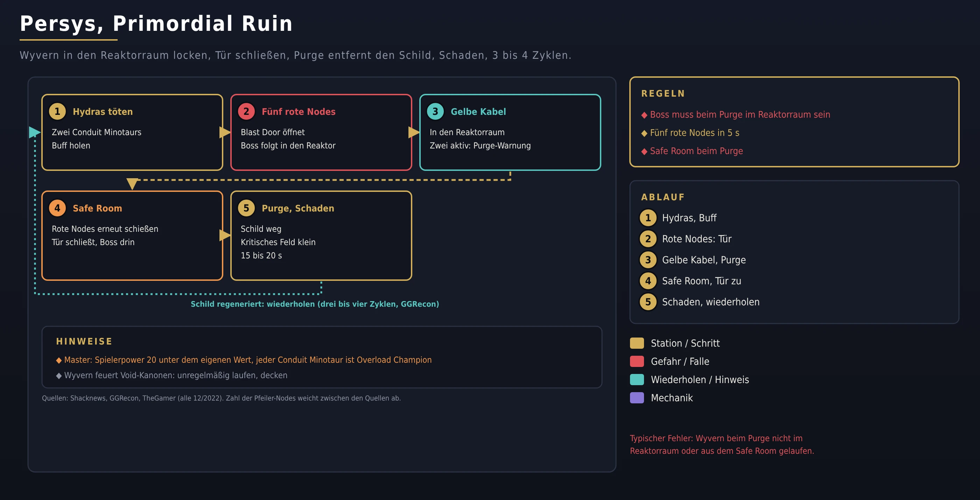Click the text Kritisches Feld klein
The image size is (980, 500).
pyautogui.click(x=278, y=242)
